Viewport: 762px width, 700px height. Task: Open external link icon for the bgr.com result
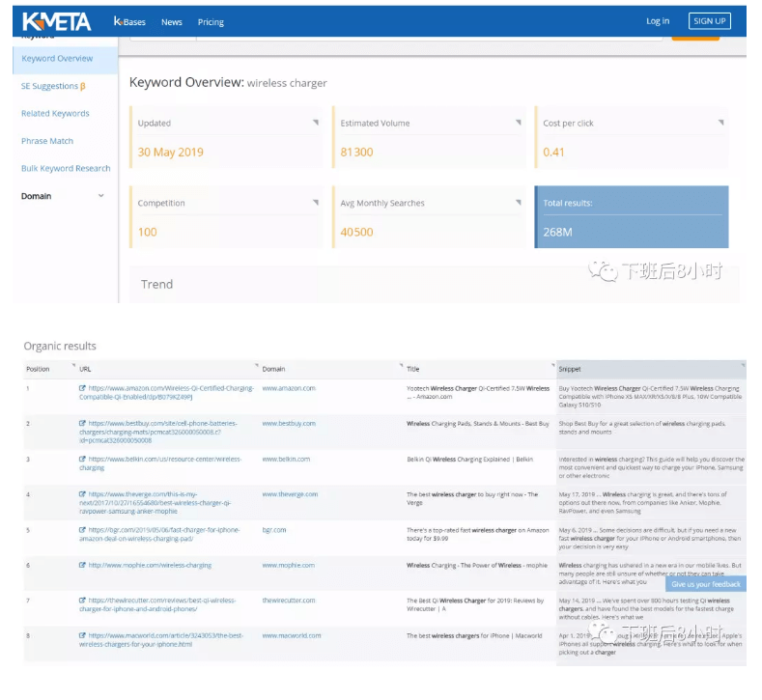[x=82, y=530]
